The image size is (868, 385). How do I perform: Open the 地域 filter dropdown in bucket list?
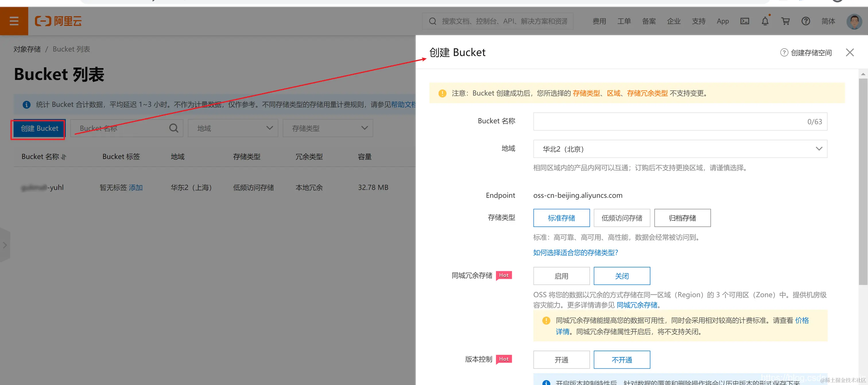tap(232, 128)
